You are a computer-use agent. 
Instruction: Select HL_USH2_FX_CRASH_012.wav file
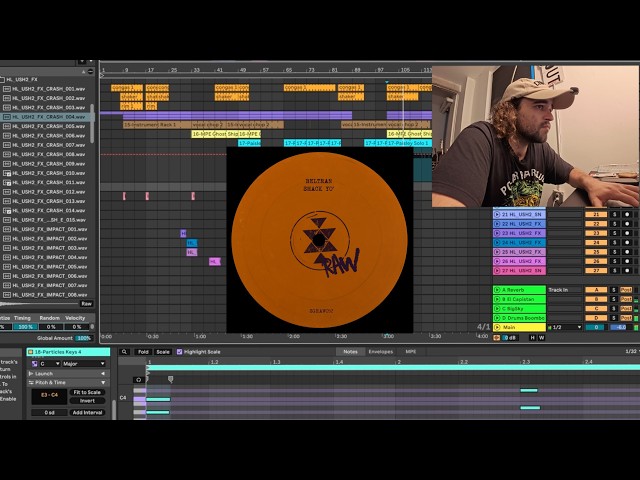[x=47, y=192]
